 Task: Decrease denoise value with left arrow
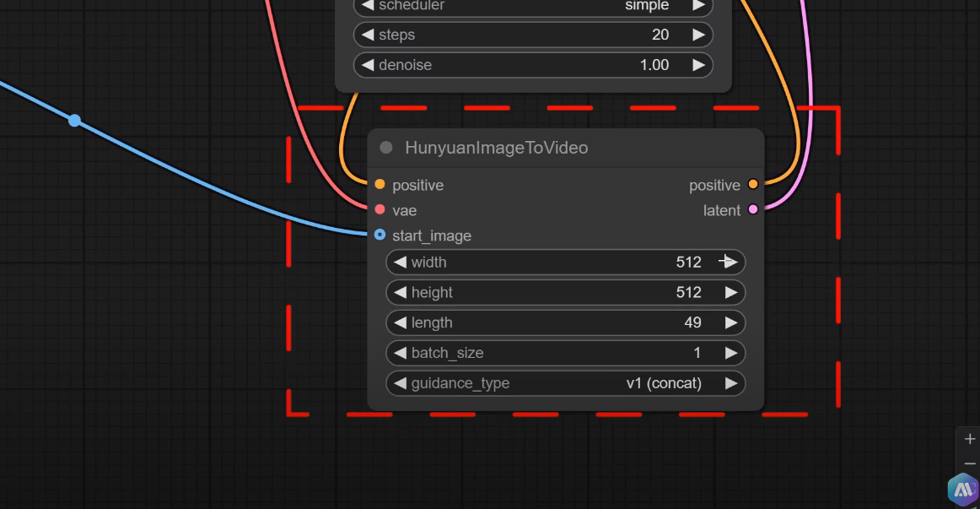click(x=368, y=65)
